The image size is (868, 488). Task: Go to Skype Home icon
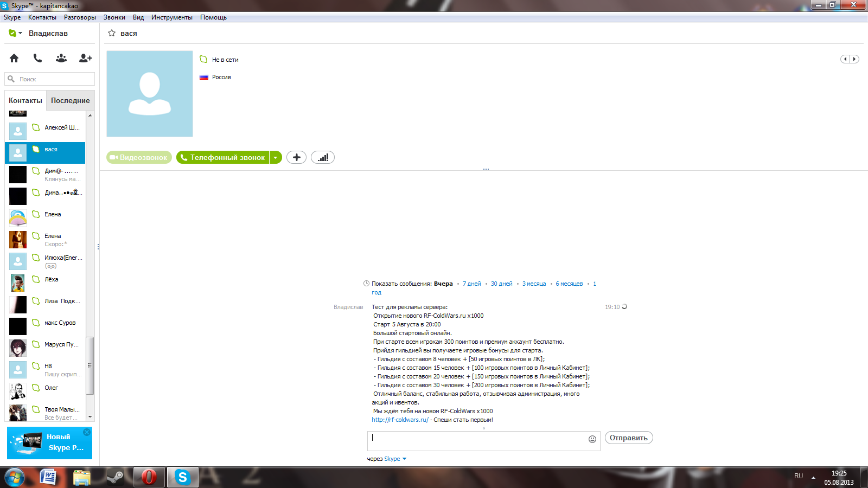(14, 58)
